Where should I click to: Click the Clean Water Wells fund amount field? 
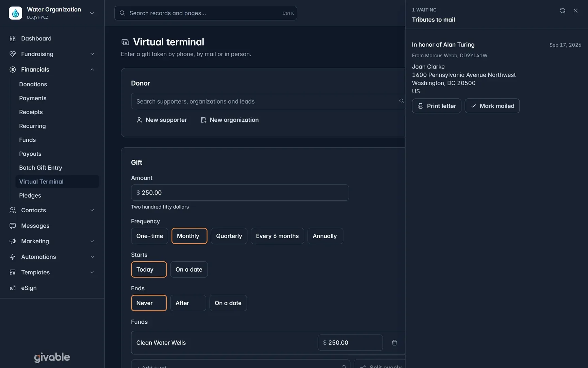pos(350,342)
